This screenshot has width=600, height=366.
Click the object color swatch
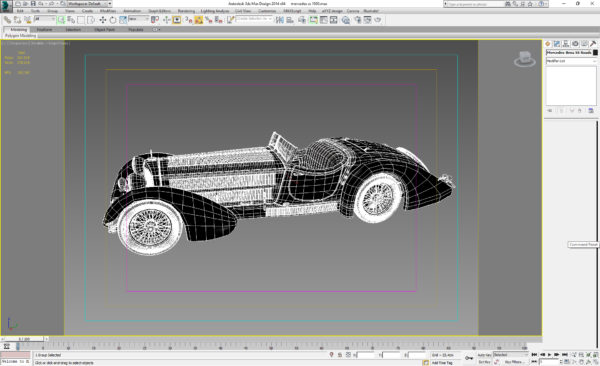pos(595,52)
